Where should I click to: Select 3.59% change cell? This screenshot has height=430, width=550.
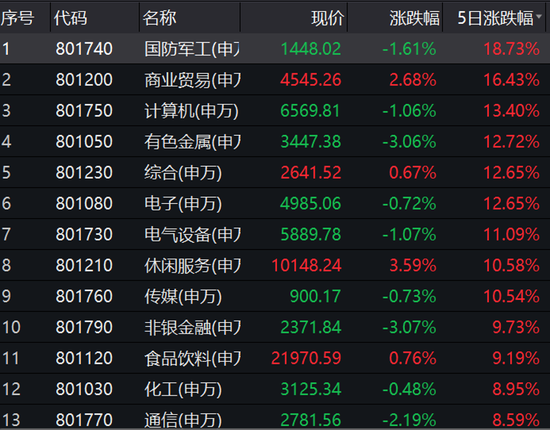413,265
